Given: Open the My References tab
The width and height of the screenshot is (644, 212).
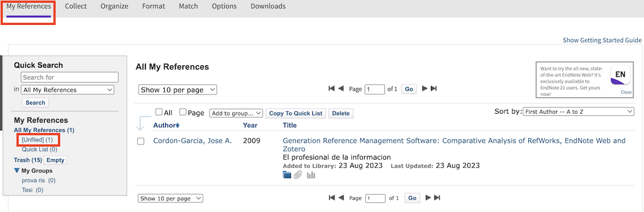Looking at the screenshot, I should coord(29,6).
